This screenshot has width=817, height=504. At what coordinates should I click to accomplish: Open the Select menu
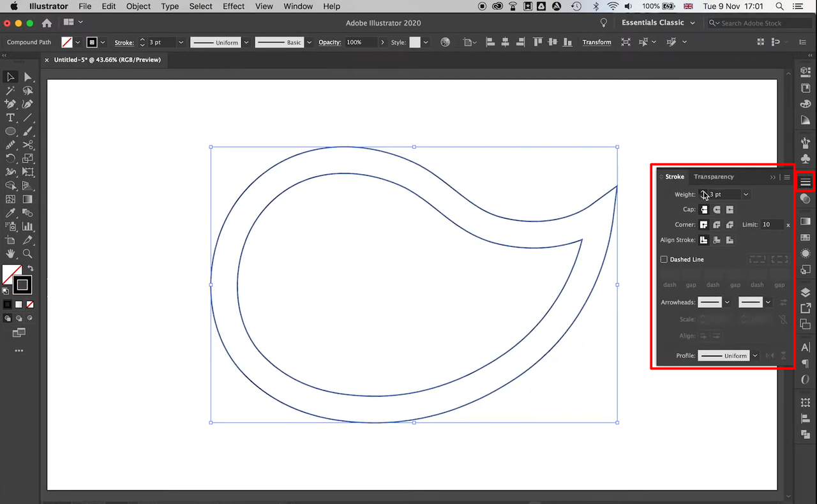click(x=200, y=6)
